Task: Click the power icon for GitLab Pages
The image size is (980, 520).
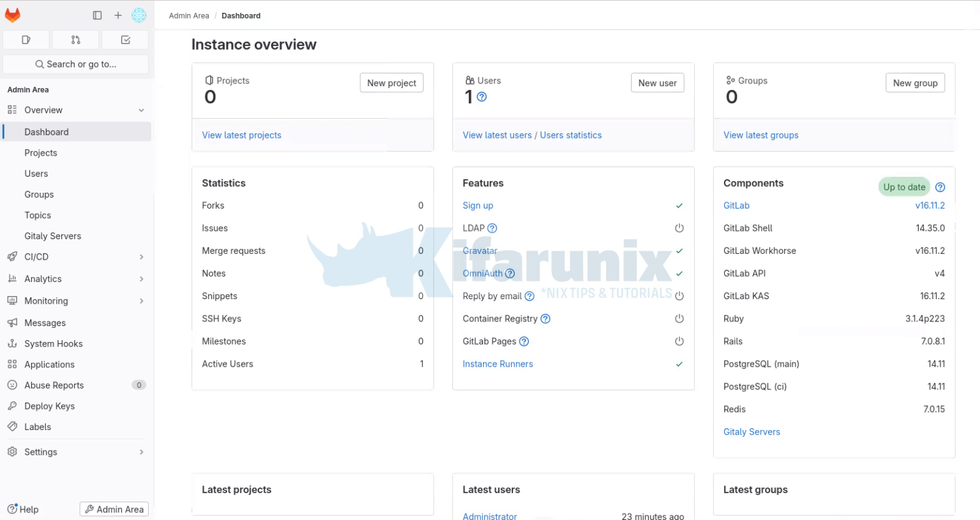Action: [679, 341]
